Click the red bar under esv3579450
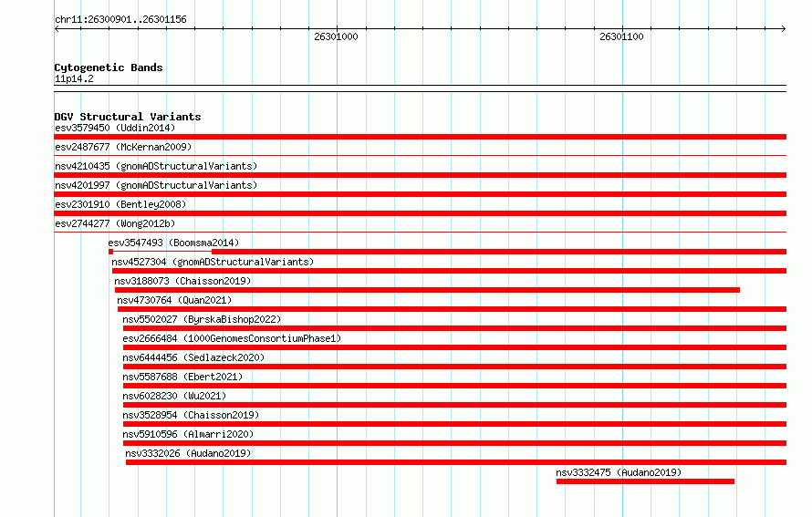Image resolution: width=812 pixels, height=517 pixels. (421, 137)
